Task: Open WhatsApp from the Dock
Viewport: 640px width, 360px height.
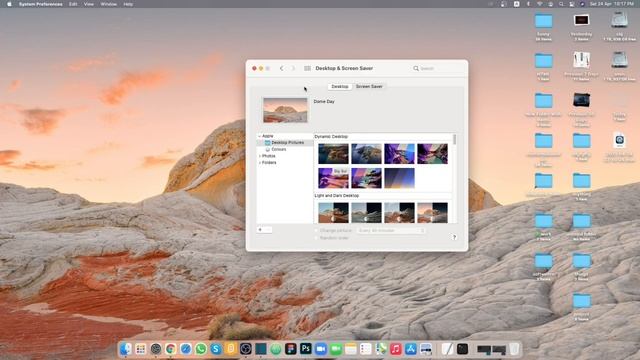Action: point(200,349)
